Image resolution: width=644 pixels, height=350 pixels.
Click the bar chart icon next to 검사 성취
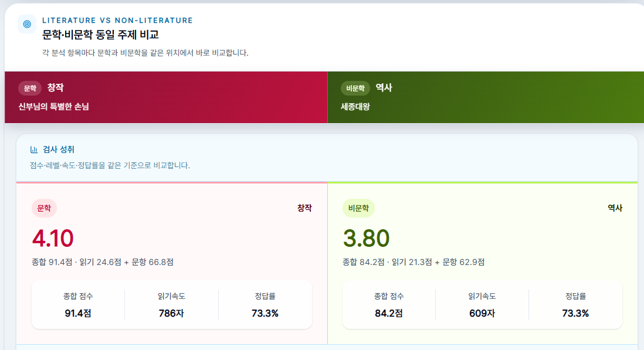click(33, 149)
